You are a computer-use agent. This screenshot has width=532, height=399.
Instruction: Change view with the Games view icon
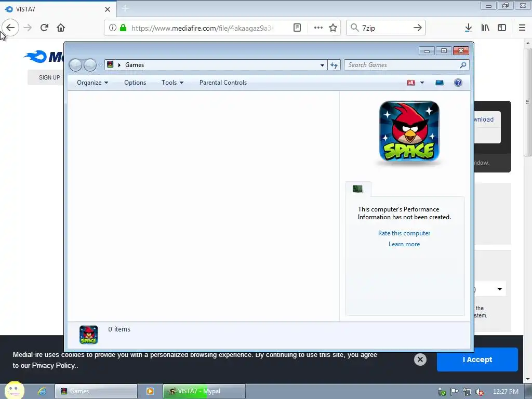411,83
